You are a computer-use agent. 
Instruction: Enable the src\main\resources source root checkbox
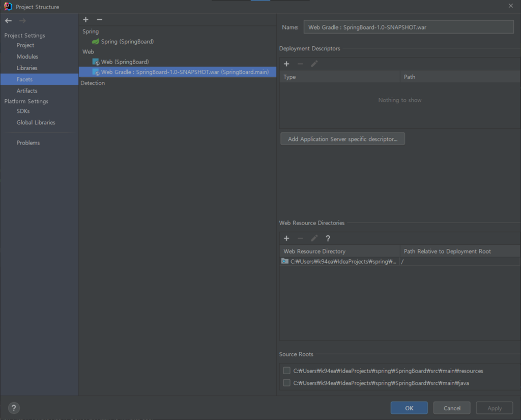coord(287,371)
